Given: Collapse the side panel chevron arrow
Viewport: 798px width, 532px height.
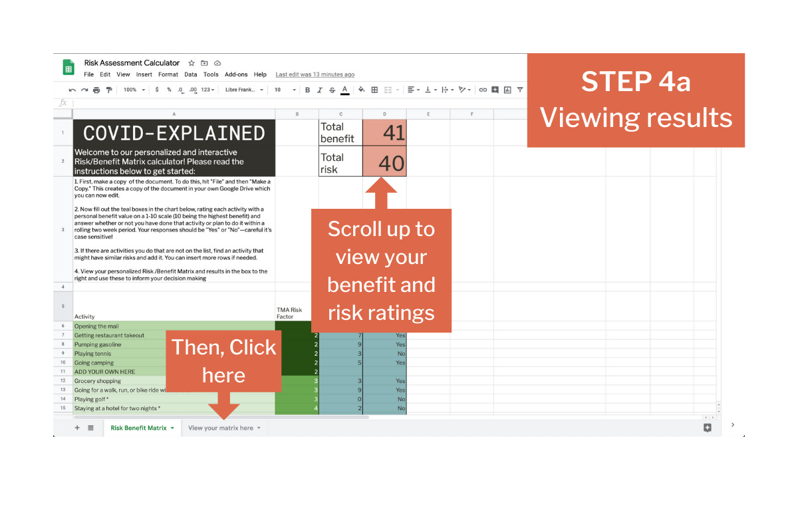Looking at the screenshot, I should point(733,424).
